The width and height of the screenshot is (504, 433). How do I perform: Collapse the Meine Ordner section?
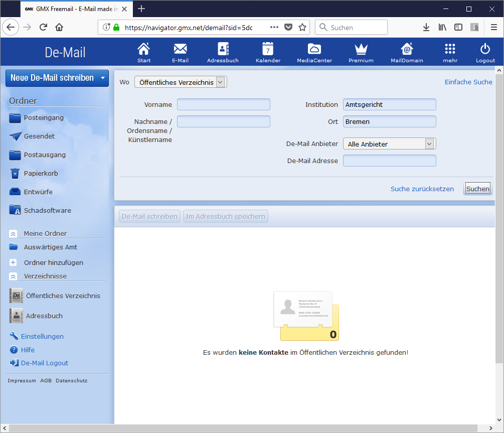(x=14, y=234)
